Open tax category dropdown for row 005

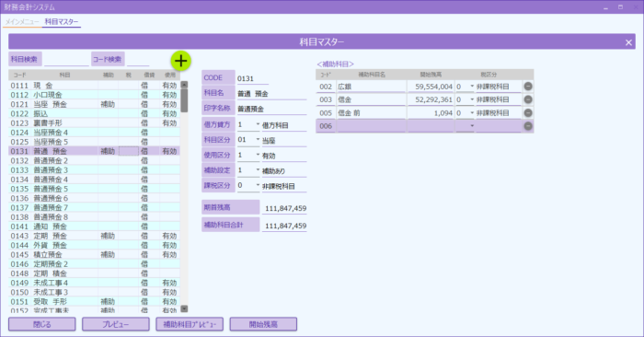(472, 112)
